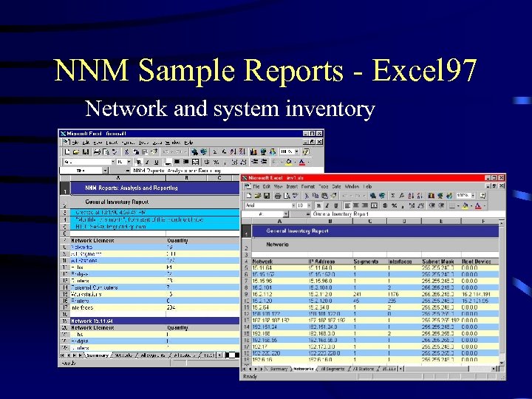Click Map globe icon in inv1.xls window
The height and width of the screenshot is (399, 532).
coord(440,196)
